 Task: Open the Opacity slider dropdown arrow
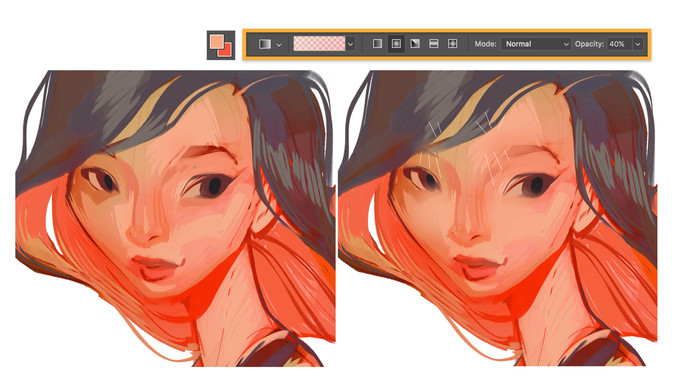click(x=638, y=44)
